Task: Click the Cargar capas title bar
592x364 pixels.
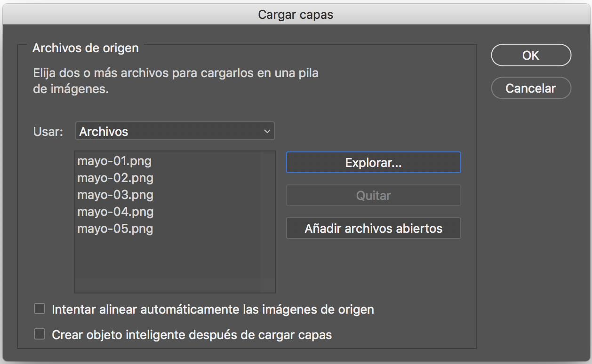Action: coord(296,15)
